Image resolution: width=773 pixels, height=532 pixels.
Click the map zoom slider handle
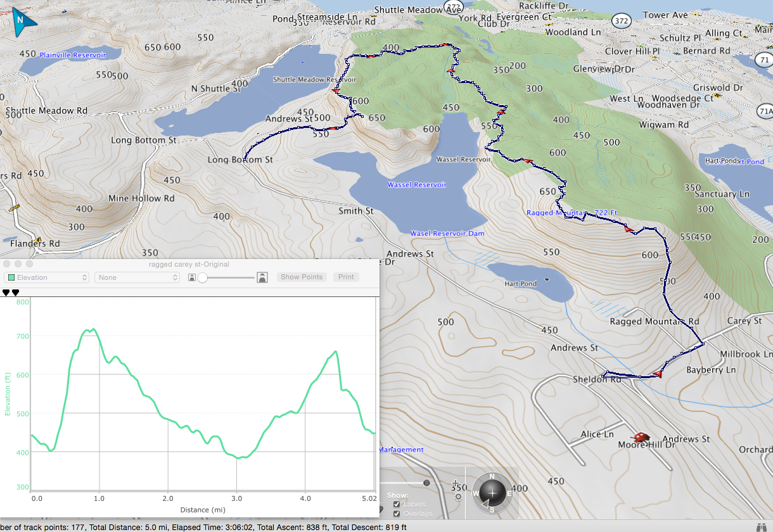tap(426, 483)
